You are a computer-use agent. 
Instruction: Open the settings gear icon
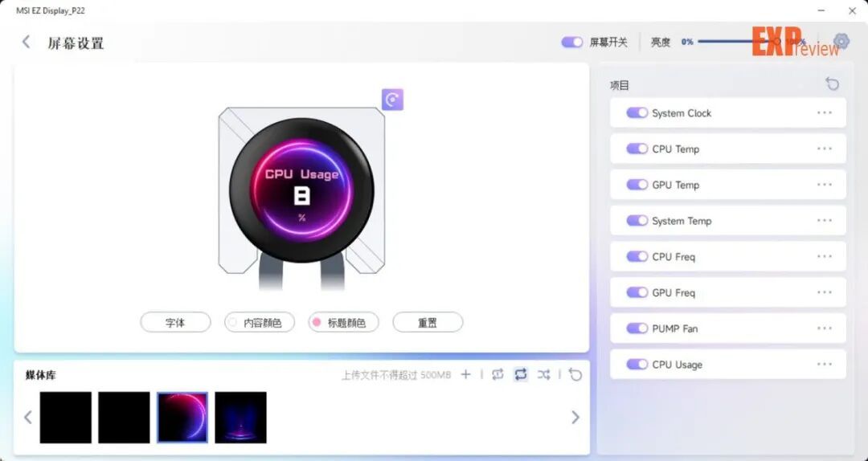coord(841,42)
